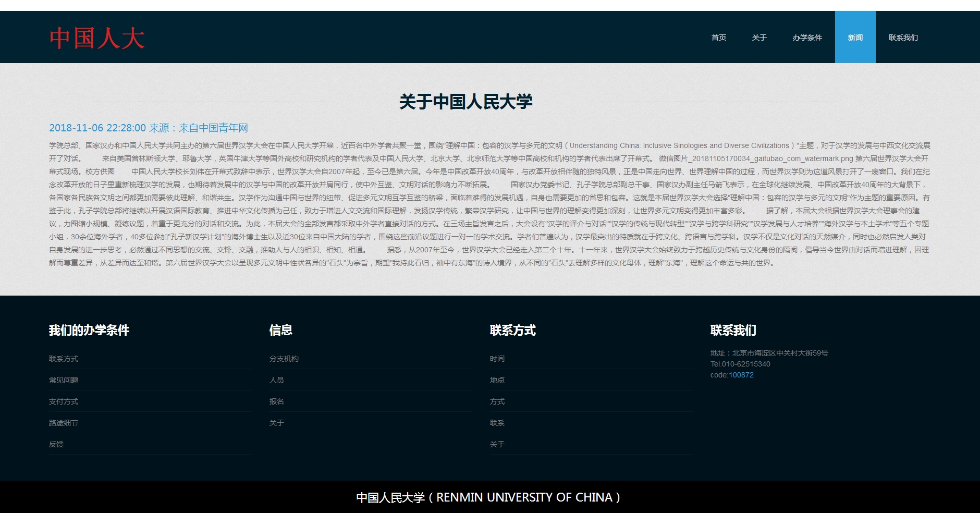This screenshot has width=980, height=513.
Task: Open 分支机构 under the 信息 column
Action: point(284,359)
